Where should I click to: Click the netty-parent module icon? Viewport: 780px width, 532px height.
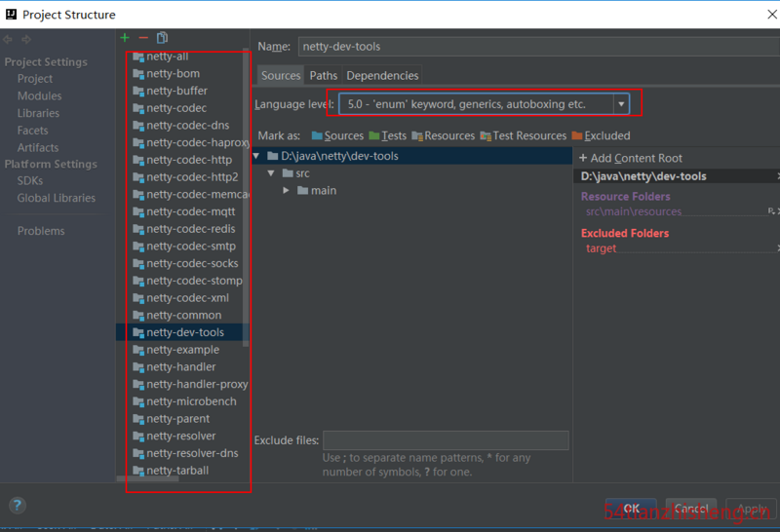coord(138,419)
